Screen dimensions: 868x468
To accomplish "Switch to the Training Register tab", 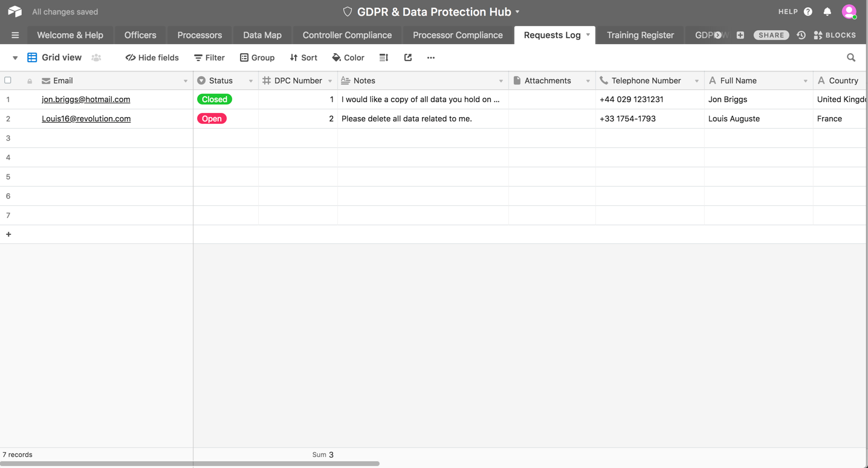I will (640, 35).
